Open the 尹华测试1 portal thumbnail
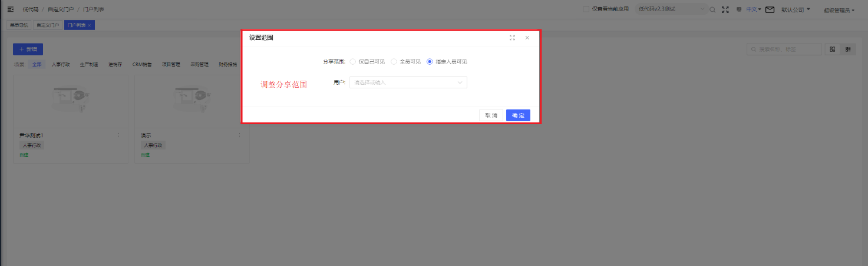868x266 pixels. click(70, 102)
